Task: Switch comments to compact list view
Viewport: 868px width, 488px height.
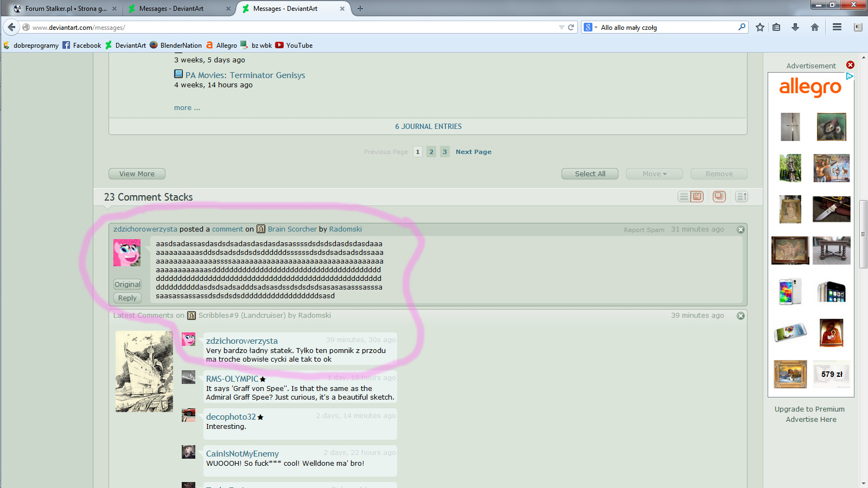Action: pos(684,197)
